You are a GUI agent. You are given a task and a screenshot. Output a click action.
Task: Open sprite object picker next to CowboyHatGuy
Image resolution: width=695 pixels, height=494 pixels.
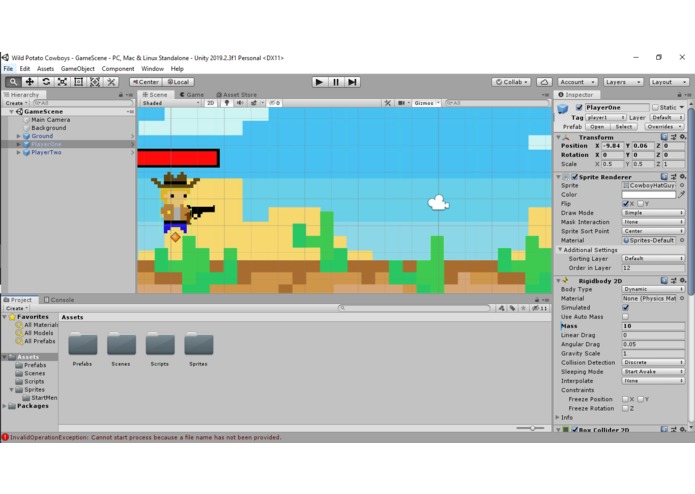tap(682, 186)
